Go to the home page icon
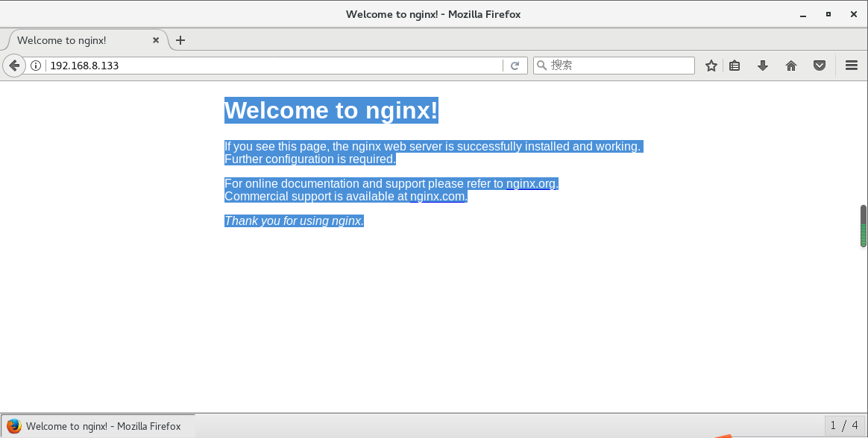868x438 pixels. tap(791, 66)
